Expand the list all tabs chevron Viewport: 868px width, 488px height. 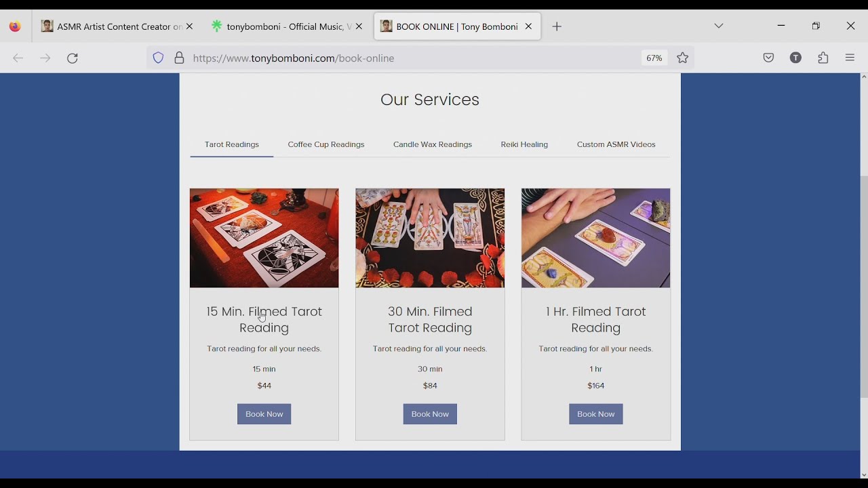[719, 26]
